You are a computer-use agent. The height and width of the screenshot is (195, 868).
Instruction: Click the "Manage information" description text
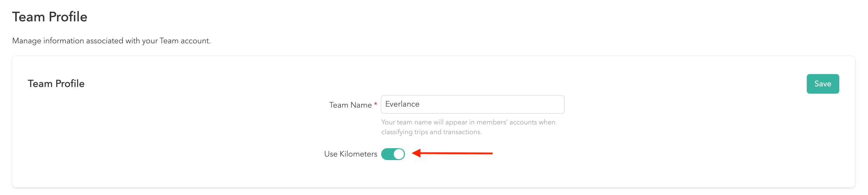(x=111, y=41)
